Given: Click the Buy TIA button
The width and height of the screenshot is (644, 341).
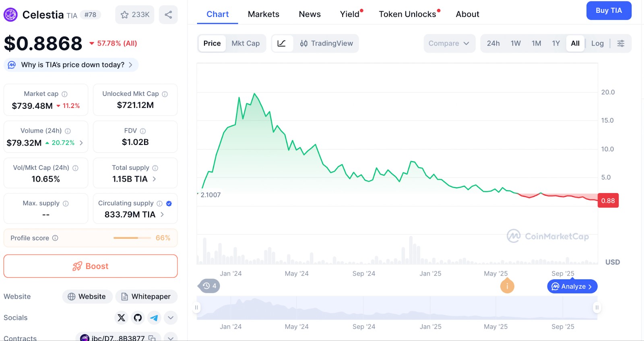Looking at the screenshot, I should [609, 10].
